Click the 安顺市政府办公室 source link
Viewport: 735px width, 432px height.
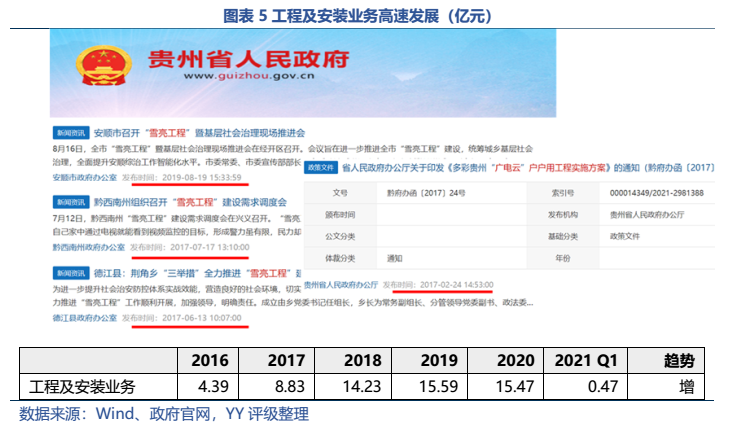pos(85,177)
